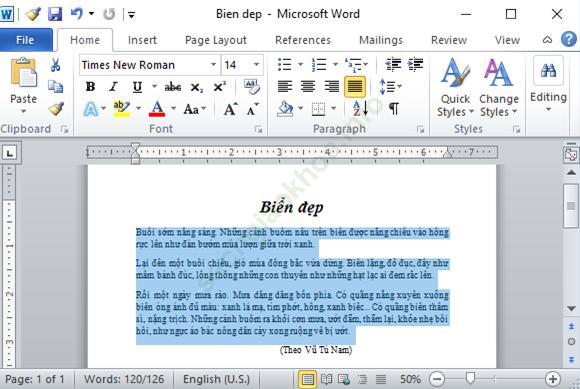This screenshot has width=580, height=389.
Task: Toggle Center alignment
Action: click(308, 87)
